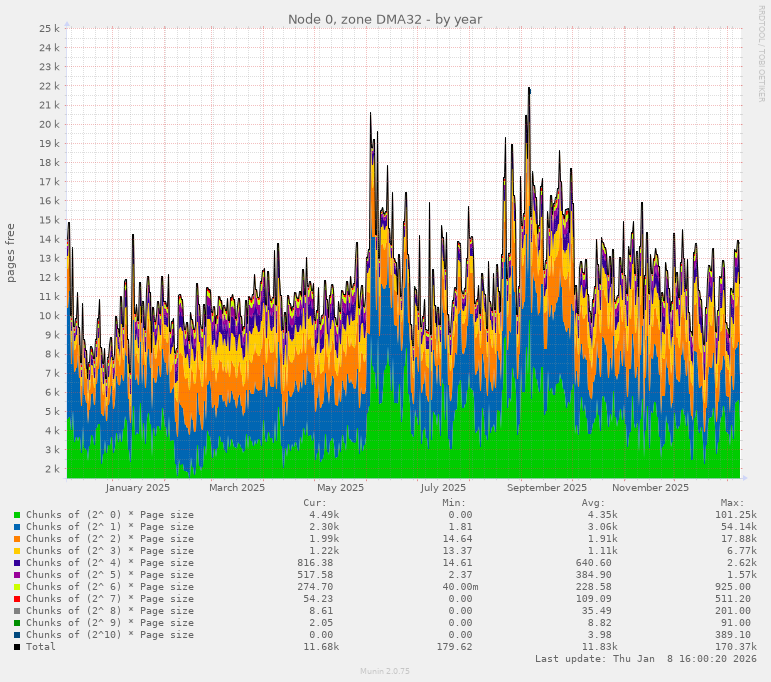The image size is (771, 682).
Task: Click the dark green swatch for Chunks (2^ 9)
Action: point(17,623)
